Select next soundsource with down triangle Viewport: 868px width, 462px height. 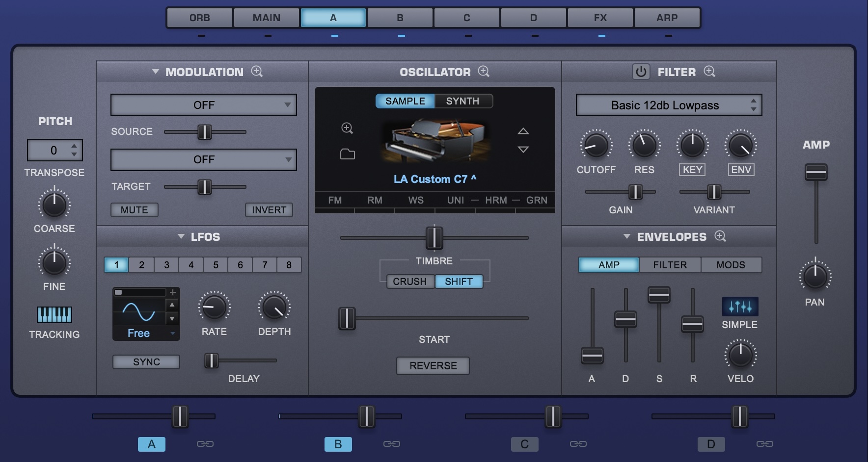(x=523, y=149)
